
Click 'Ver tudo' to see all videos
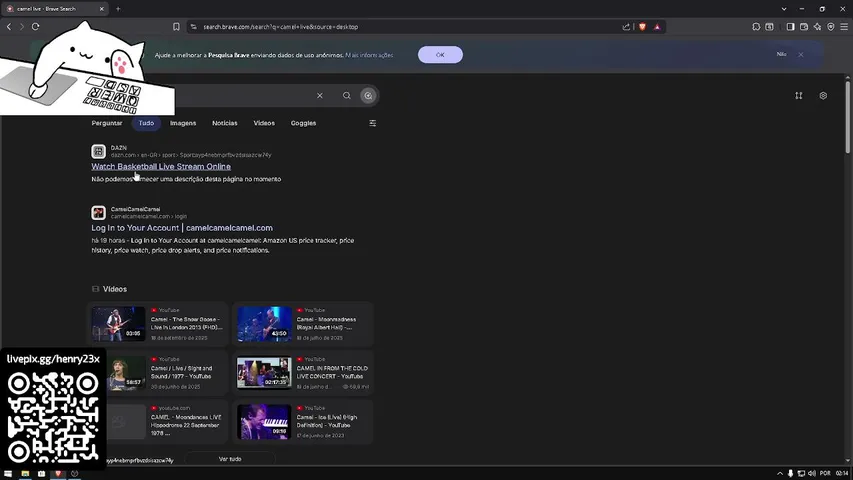coord(230,459)
